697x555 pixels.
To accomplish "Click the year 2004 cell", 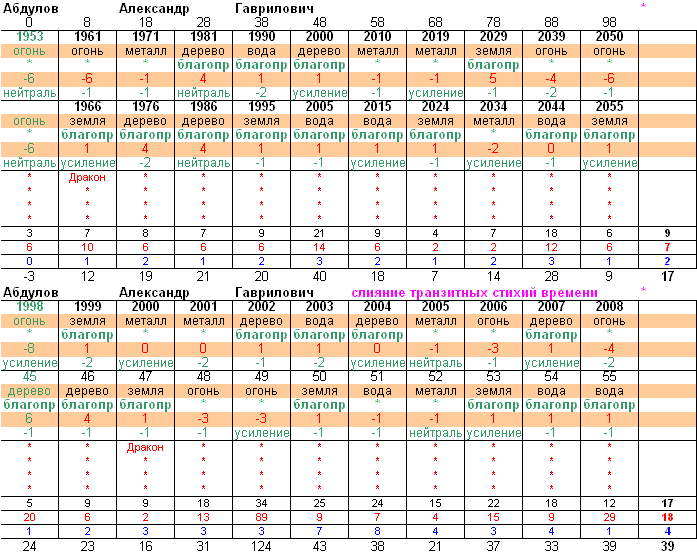I will click(377, 307).
